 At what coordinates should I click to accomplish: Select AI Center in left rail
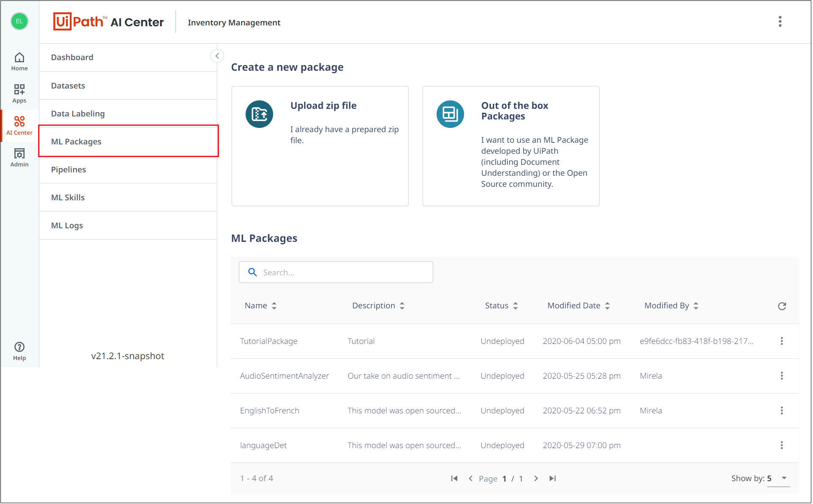click(x=19, y=126)
